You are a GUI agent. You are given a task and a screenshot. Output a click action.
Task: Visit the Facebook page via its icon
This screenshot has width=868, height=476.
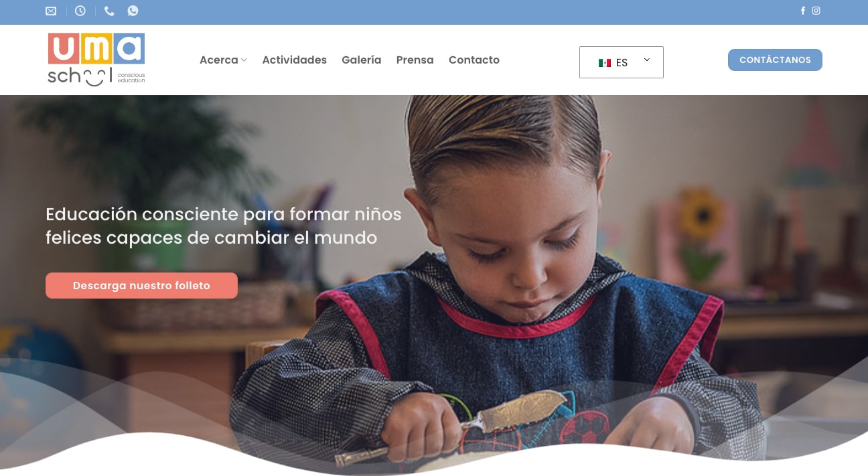click(803, 11)
